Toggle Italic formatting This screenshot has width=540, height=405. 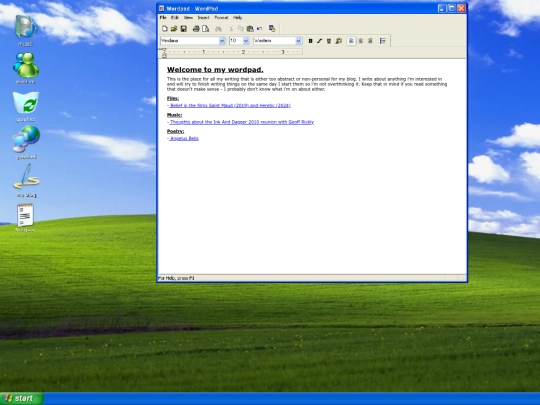(319, 41)
